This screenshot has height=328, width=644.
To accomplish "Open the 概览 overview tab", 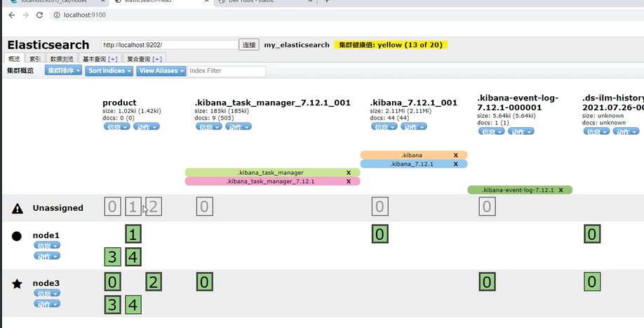I will (14, 59).
